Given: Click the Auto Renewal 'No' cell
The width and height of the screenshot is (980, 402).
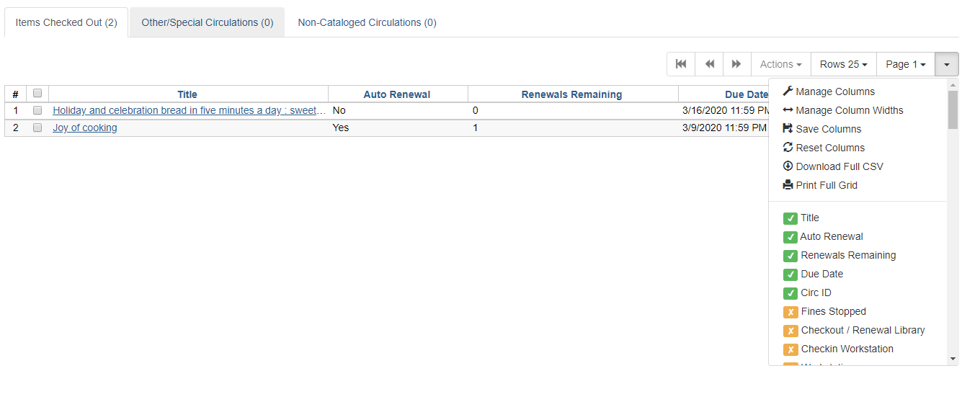Looking at the screenshot, I should (x=398, y=110).
